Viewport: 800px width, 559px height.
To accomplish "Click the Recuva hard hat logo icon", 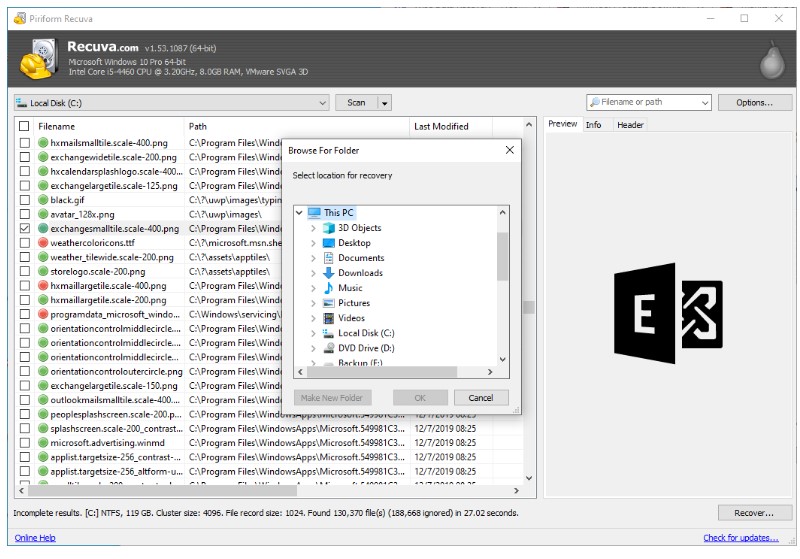I will tap(39, 59).
